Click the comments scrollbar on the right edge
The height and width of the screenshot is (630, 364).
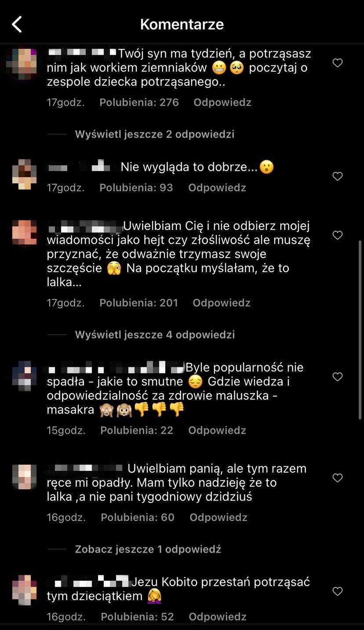pyautogui.click(x=360, y=330)
